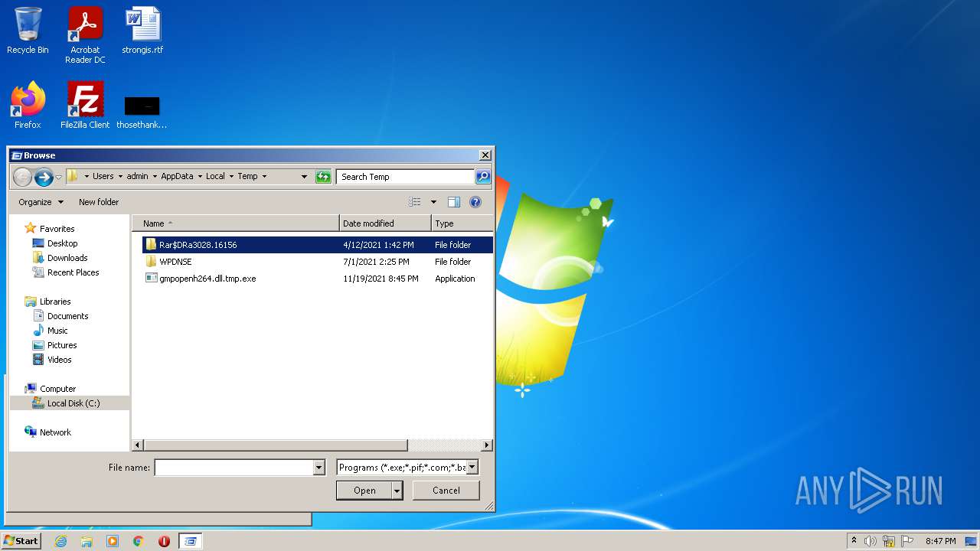Sort by Type column header
Image resolution: width=980 pixels, height=551 pixels.
click(x=462, y=223)
